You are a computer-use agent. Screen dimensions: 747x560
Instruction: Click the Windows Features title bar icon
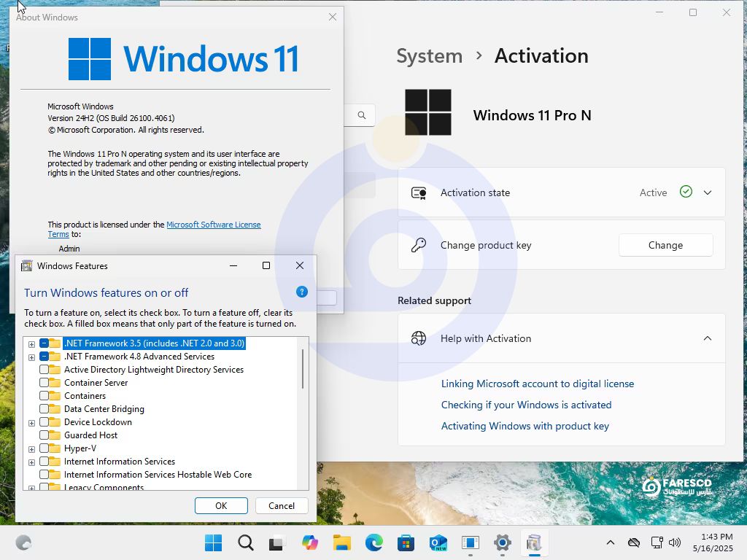pyautogui.click(x=27, y=265)
